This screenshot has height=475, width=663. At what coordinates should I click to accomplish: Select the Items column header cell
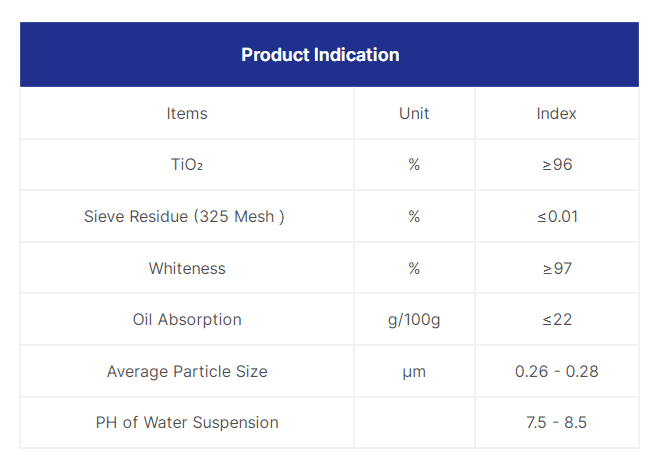(x=187, y=113)
